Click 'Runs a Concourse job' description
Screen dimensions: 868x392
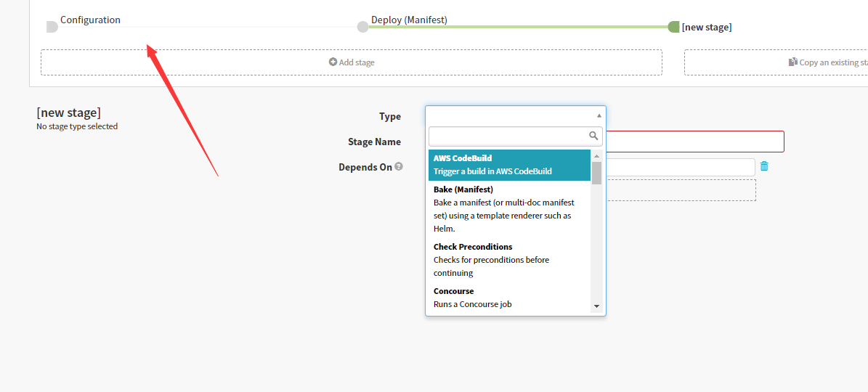473,304
